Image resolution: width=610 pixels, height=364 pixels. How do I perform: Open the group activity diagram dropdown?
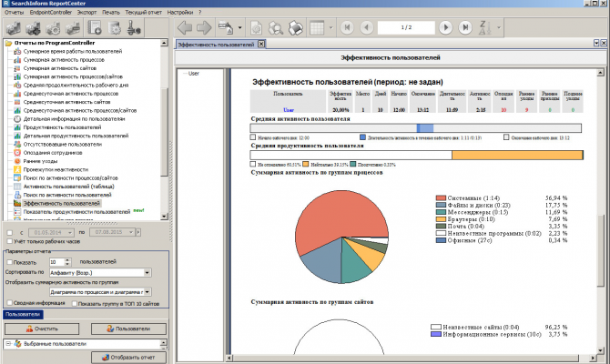click(147, 292)
